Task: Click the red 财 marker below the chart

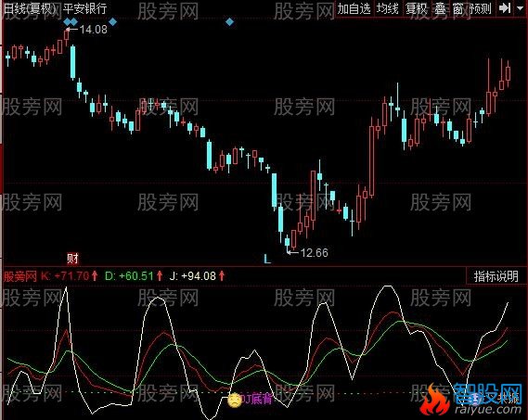Action: pyautogui.click(x=72, y=259)
